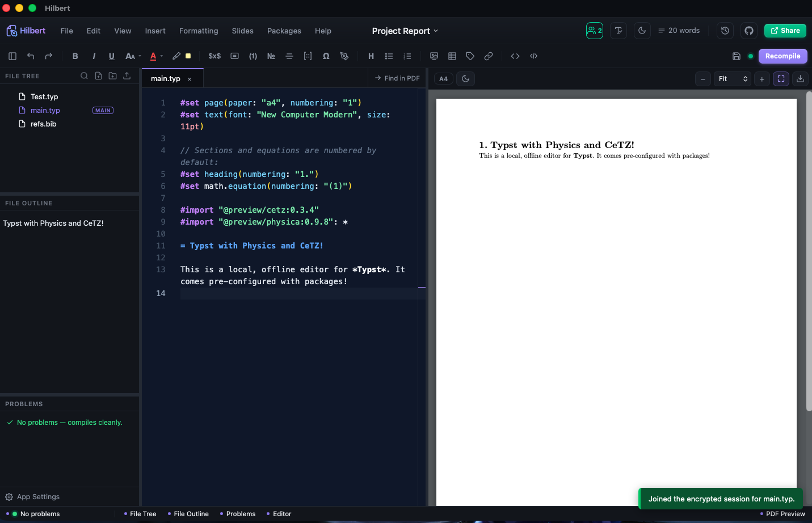Open the Formatting menu
The height and width of the screenshot is (523, 812).
click(x=199, y=31)
